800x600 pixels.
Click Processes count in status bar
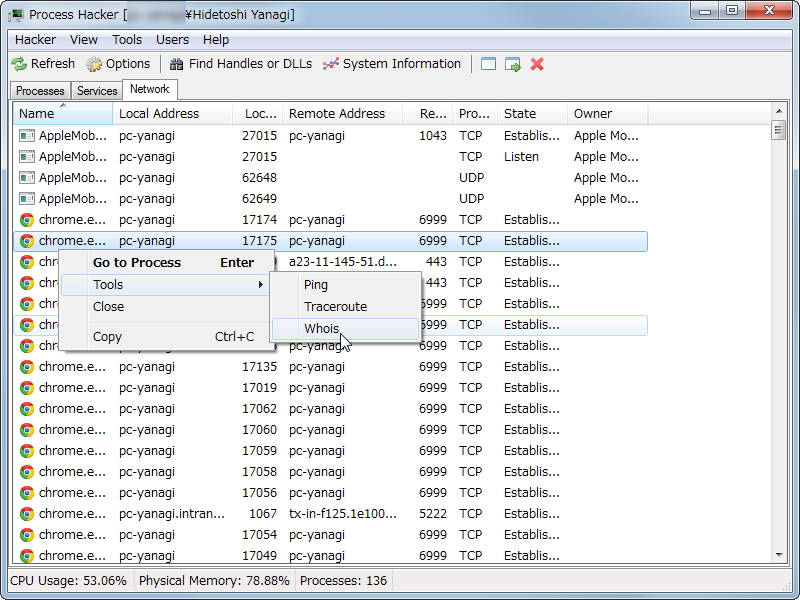[343, 581]
